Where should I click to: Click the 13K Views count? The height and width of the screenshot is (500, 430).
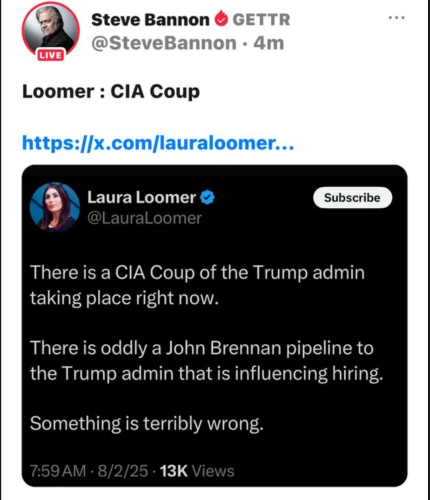tap(197, 471)
